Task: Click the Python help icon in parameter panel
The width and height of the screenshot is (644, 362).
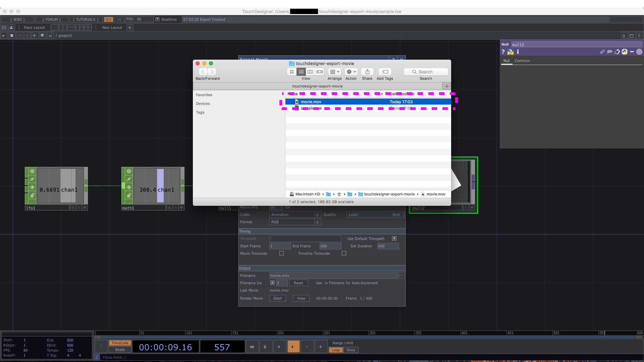Action: (x=510, y=52)
